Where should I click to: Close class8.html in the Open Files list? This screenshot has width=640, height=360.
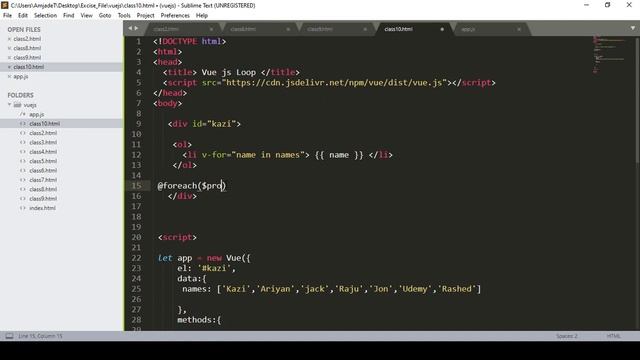(9, 48)
